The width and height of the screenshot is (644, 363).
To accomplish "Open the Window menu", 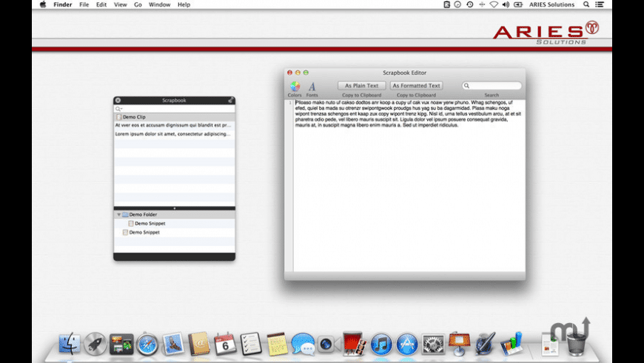I will coord(159,4).
